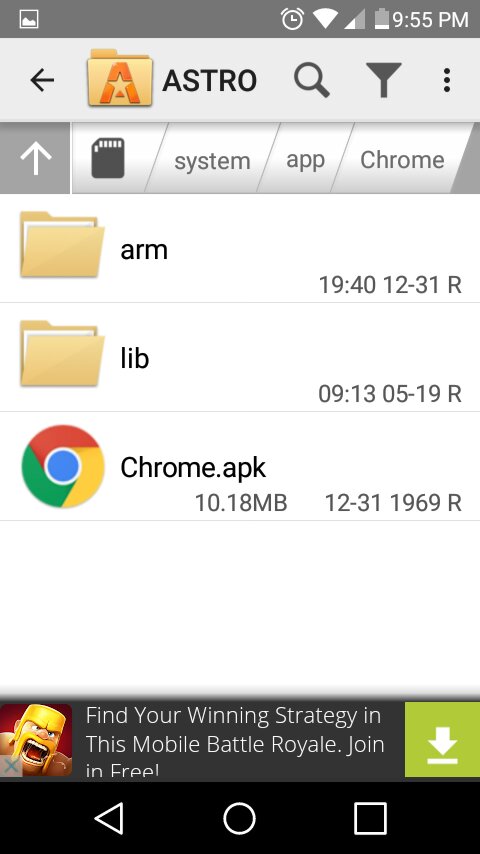This screenshot has width=480, height=854.
Task: Open the lib folder
Action: [240, 357]
